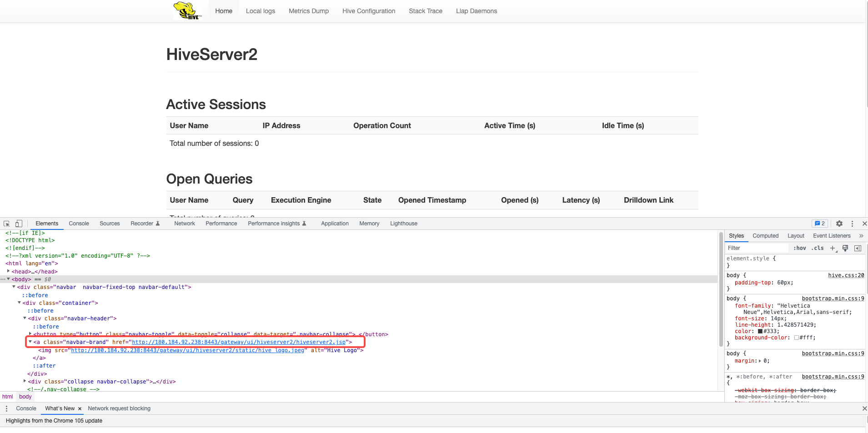
Task: Open the Network request blocking drawer tab
Action: coord(119,408)
